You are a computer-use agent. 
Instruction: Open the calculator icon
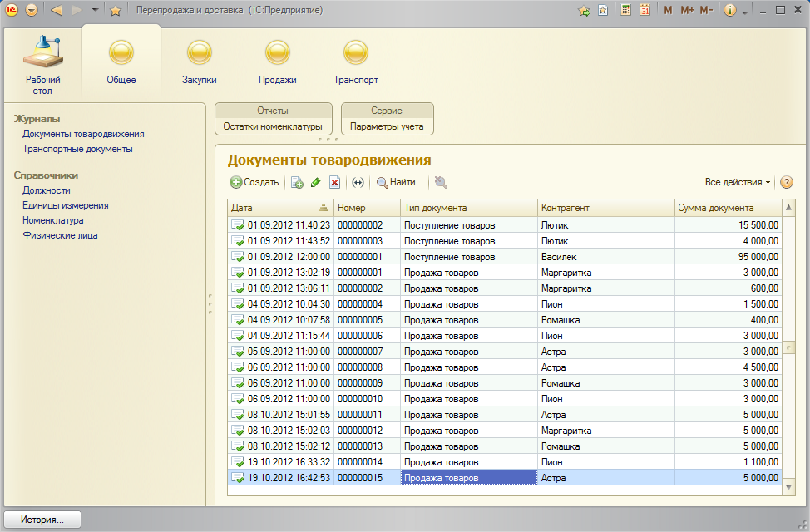(x=625, y=10)
